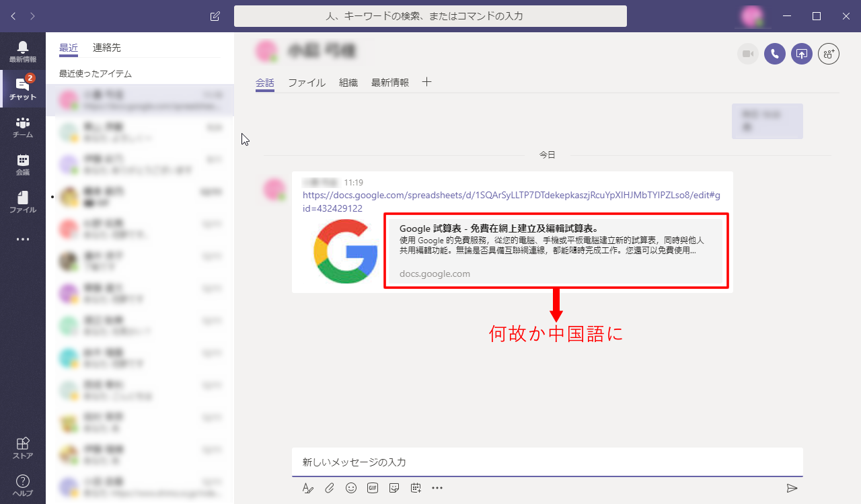861x504 pixels.
Task: Insert a GIF using the GIF icon
Action: [372, 488]
